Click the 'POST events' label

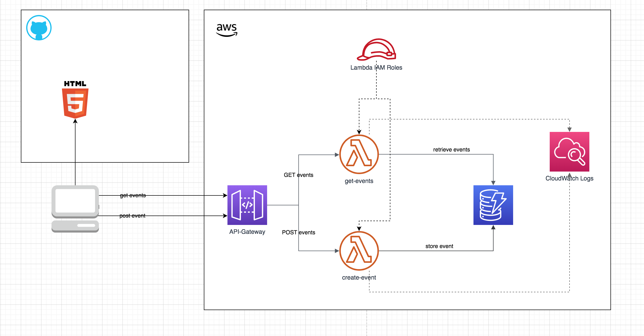click(x=298, y=233)
